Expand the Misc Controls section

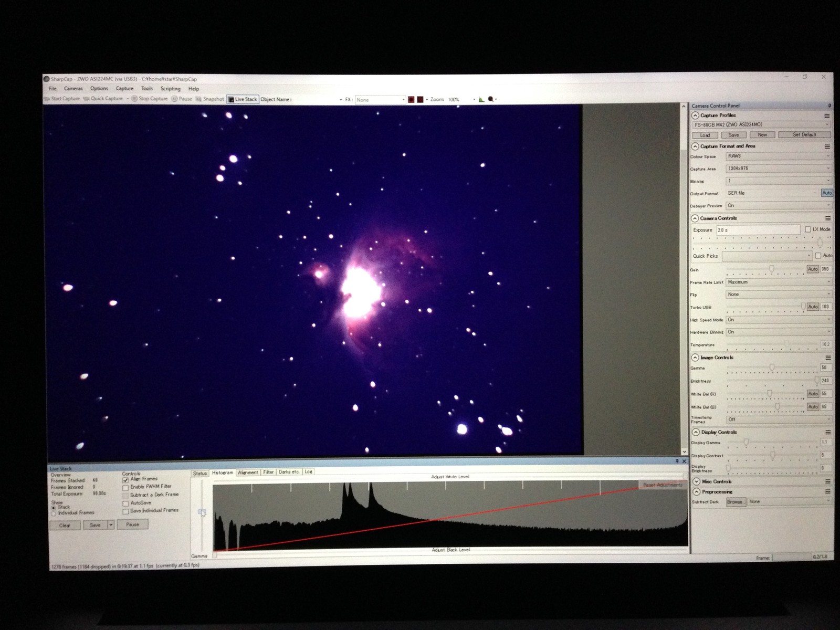[x=696, y=481]
